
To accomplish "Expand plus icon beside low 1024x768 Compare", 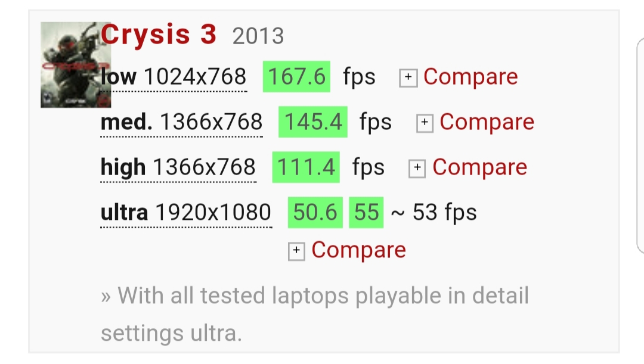I will [408, 77].
